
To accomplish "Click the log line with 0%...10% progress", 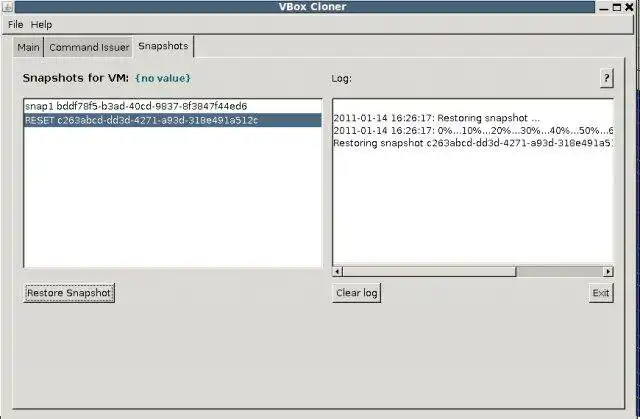I will 473,131.
